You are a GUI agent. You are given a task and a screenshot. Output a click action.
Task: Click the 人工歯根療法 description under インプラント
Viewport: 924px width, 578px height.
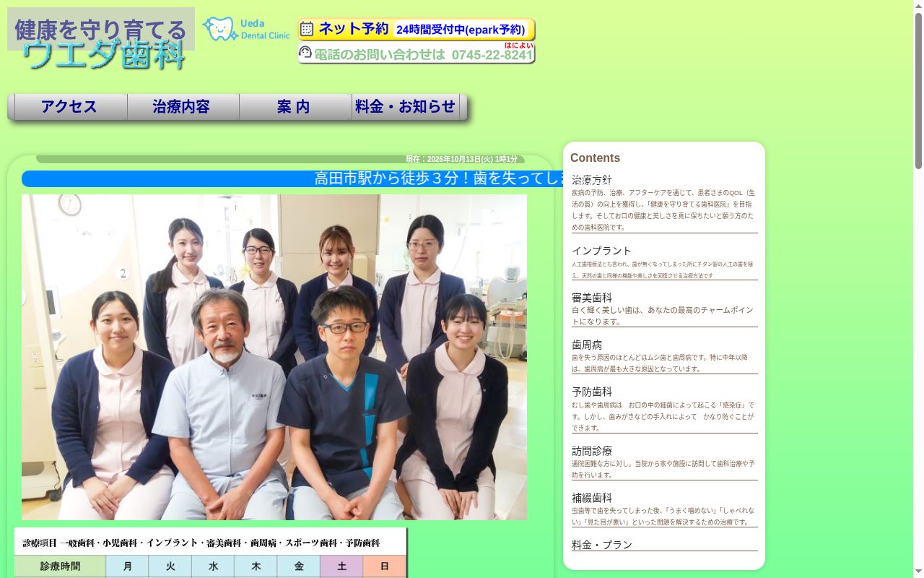pyautogui.click(x=663, y=270)
